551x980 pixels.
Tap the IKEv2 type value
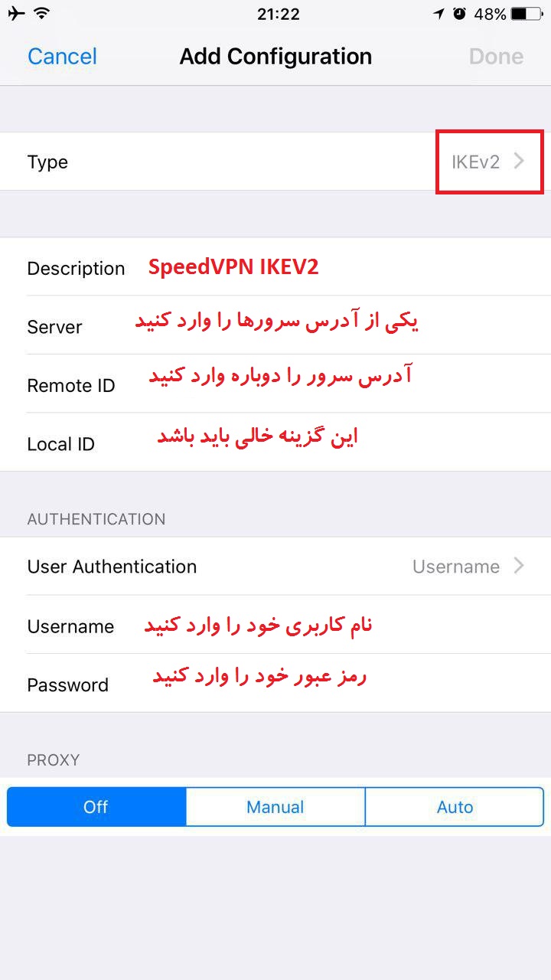(475, 162)
